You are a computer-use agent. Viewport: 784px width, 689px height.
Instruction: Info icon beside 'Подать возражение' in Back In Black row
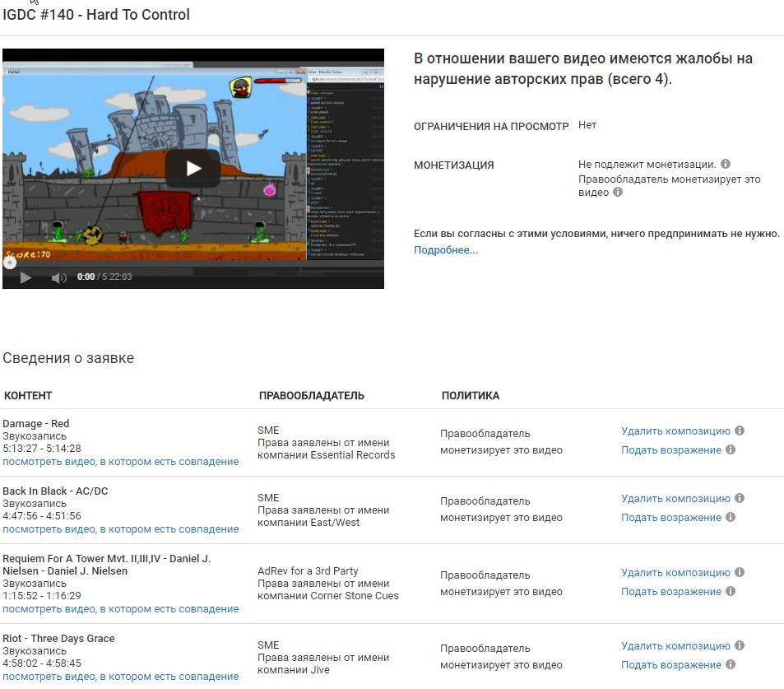point(731,517)
